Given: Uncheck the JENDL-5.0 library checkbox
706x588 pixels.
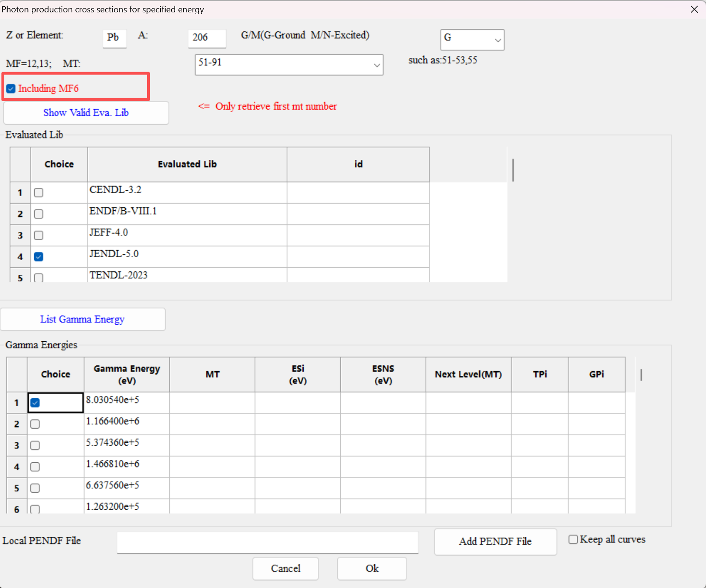Looking at the screenshot, I should pos(39,257).
